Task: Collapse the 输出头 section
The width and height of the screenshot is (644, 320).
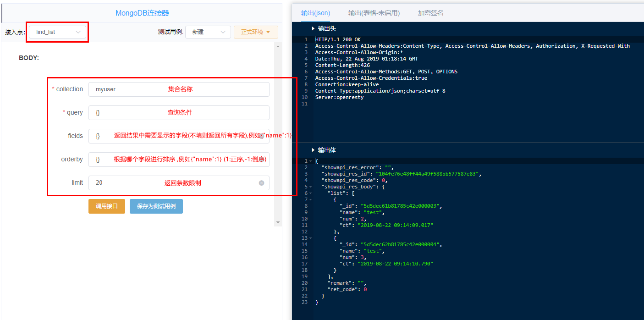Action: (313, 28)
